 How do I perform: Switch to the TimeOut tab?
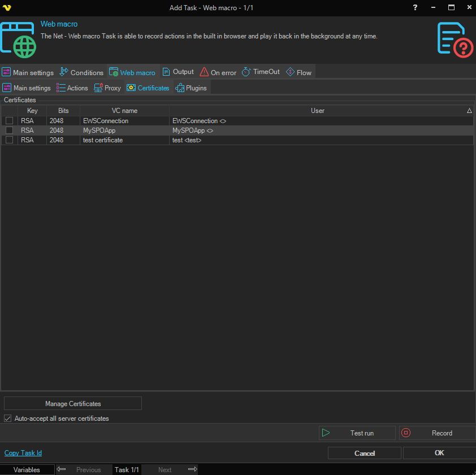[x=261, y=72]
